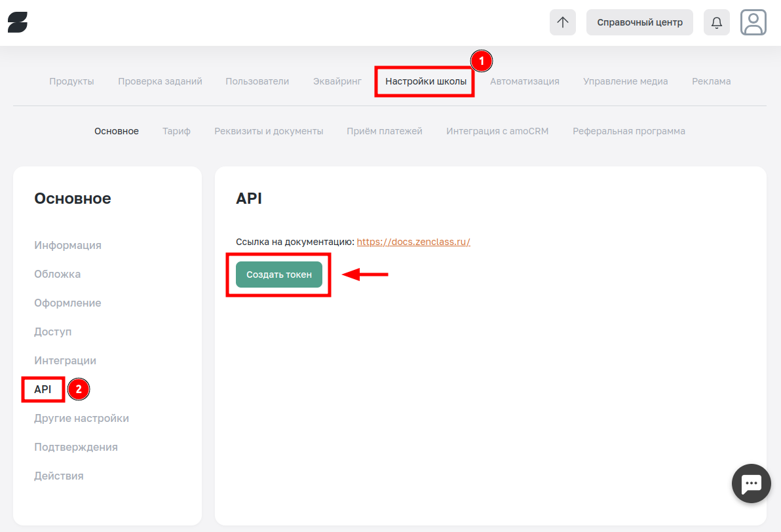Image resolution: width=781 pixels, height=532 pixels.
Task: Open the user profile avatar
Action: pos(753,22)
